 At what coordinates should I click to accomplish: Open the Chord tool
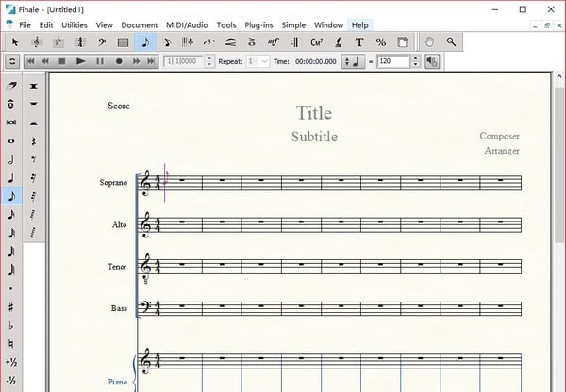click(317, 42)
